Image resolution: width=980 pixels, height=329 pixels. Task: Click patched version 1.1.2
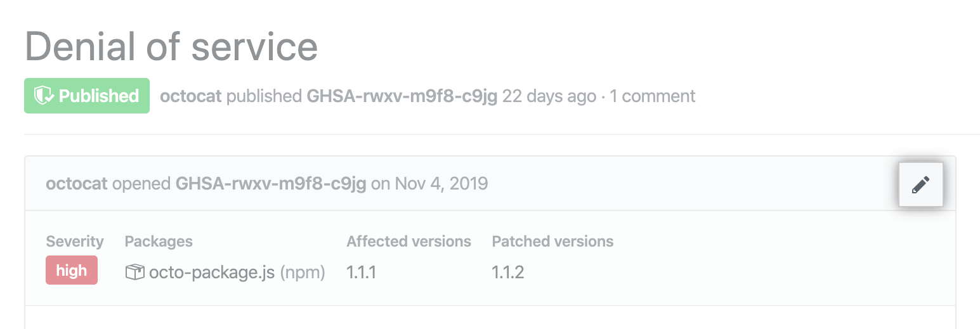507,273
